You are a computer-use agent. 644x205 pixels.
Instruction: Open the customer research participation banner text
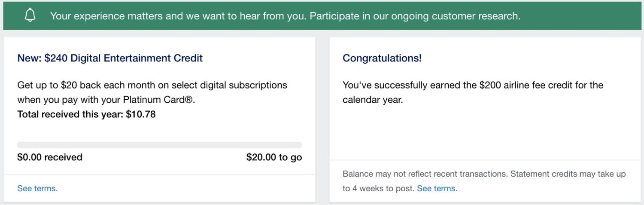click(285, 16)
